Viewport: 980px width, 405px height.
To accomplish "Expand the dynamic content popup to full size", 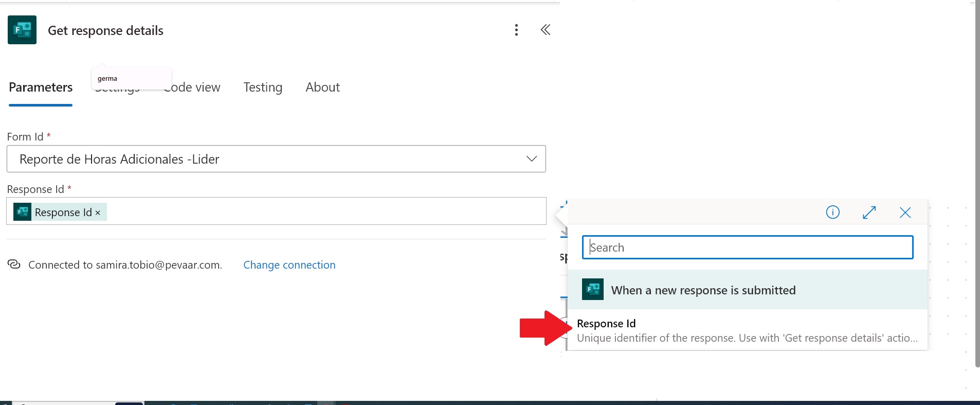I will pos(869,212).
